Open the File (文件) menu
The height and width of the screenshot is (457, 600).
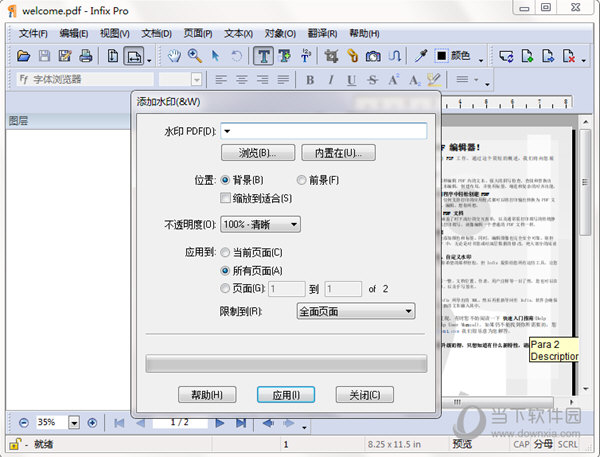point(33,34)
